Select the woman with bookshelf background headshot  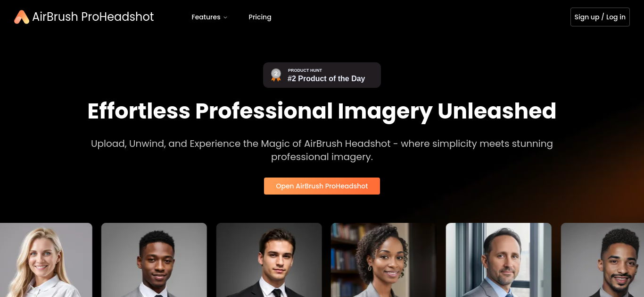(384, 260)
